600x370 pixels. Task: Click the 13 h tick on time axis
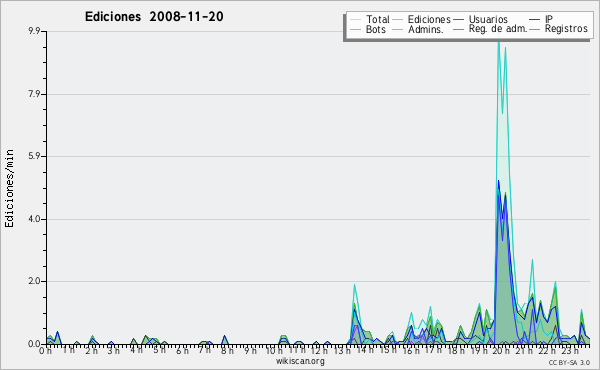[x=342, y=350]
